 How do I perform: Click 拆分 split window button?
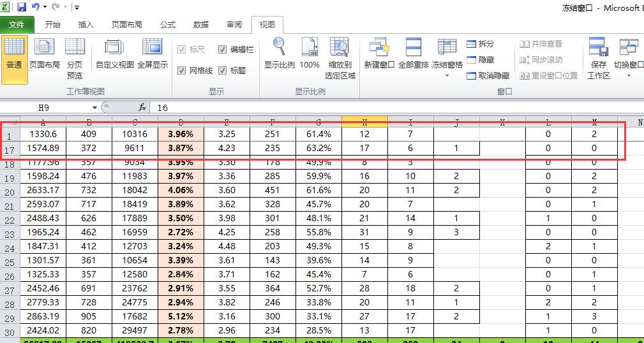click(x=480, y=43)
